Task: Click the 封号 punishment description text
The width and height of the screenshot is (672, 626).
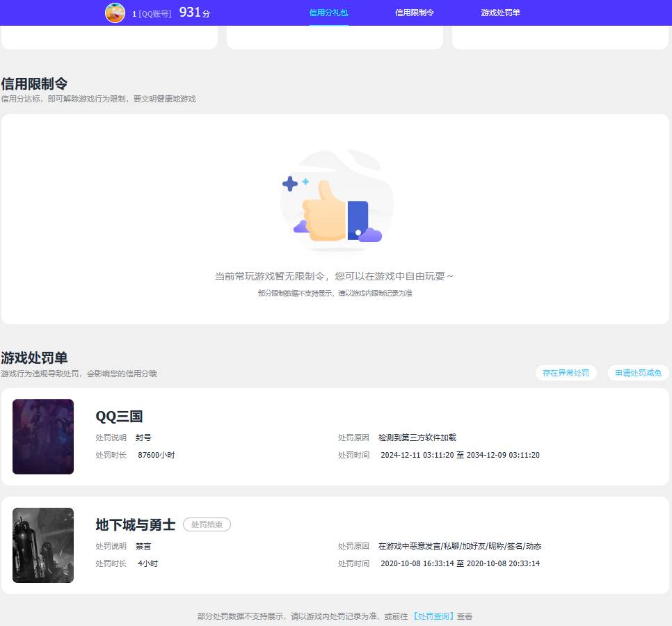Action: (x=143, y=438)
